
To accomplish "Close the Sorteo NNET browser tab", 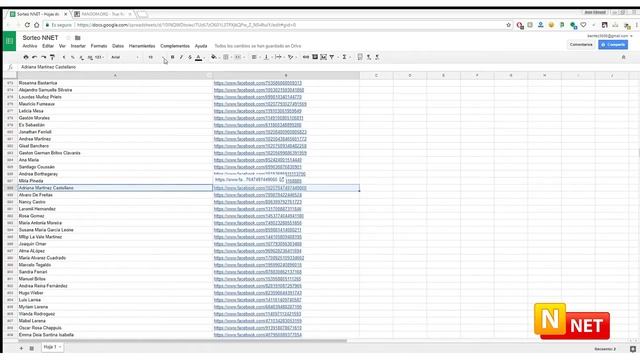I will (66, 14).
